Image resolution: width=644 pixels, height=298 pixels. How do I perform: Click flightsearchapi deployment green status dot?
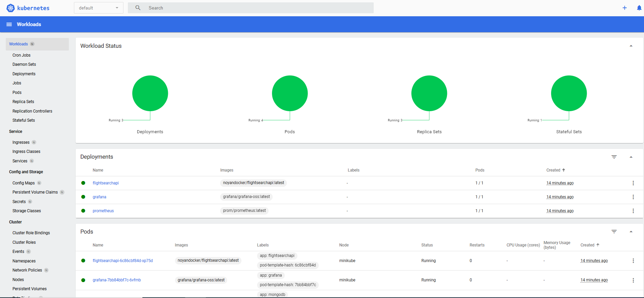point(83,183)
